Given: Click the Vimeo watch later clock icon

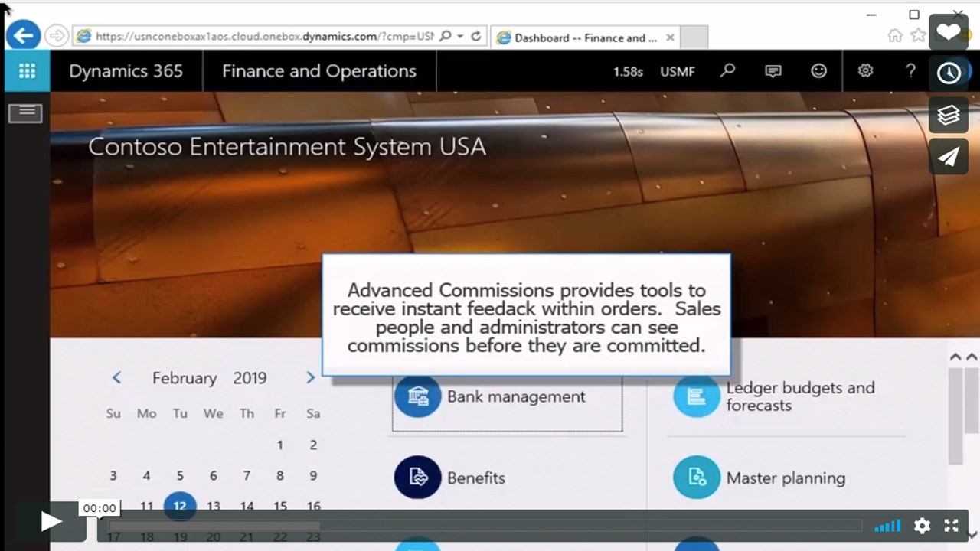Looking at the screenshot, I should point(949,73).
